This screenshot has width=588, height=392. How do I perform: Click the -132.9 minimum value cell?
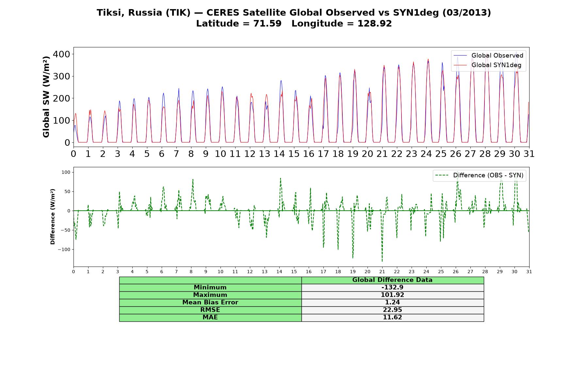(x=392, y=287)
